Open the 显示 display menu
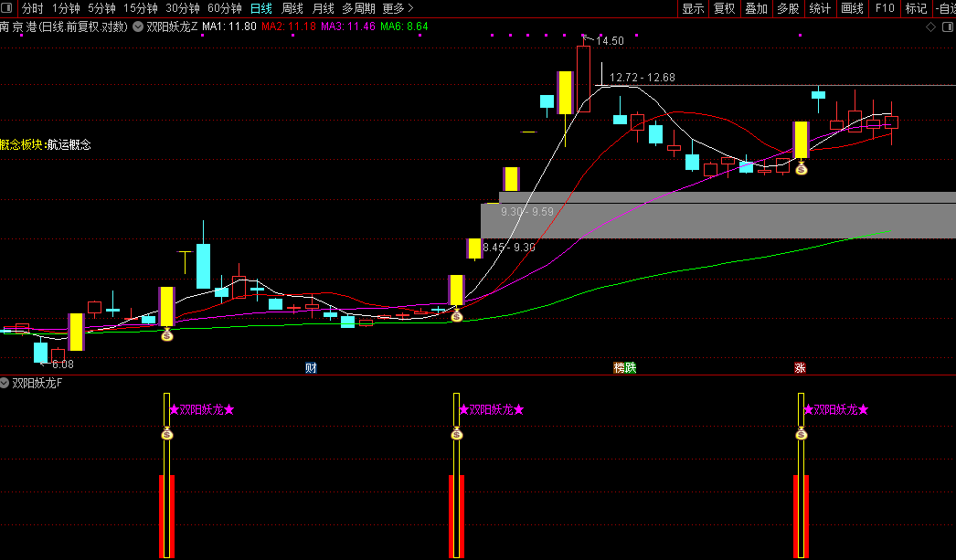This screenshot has width=956, height=560. point(693,8)
